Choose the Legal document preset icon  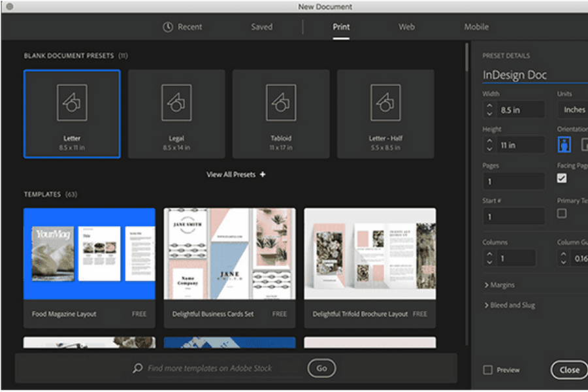[176, 103]
